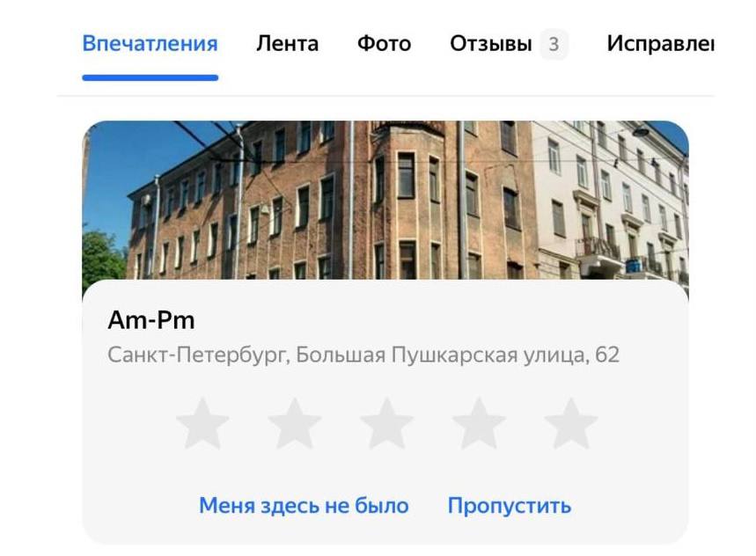Open the Впечатления tab

(x=150, y=44)
